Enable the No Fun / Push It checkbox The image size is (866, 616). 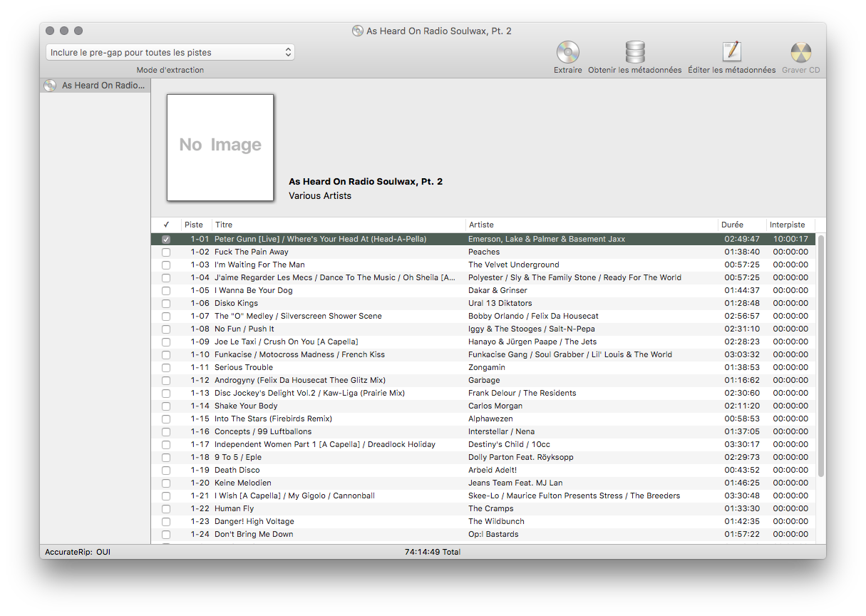(x=166, y=329)
